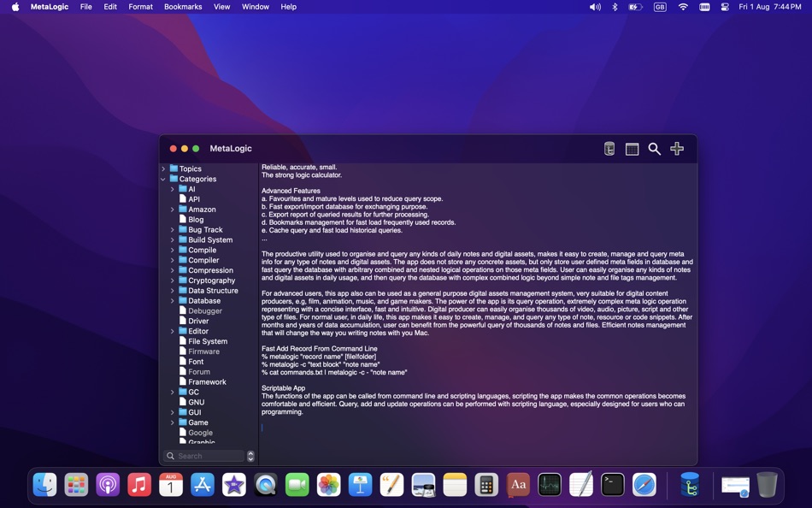Launch TextEdit from the dock
Viewport: 812px width, 508px height.
coord(581,485)
